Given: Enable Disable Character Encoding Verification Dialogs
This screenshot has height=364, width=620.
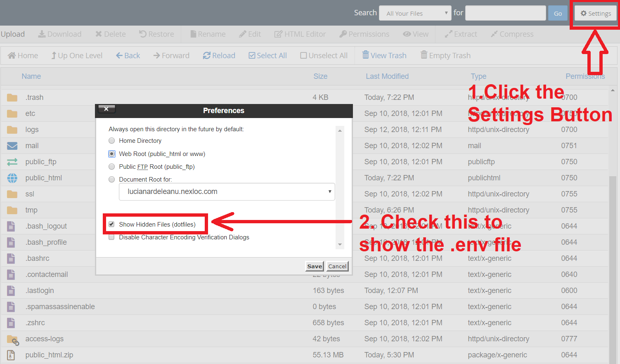Looking at the screenshot, I should pos(111,237).
